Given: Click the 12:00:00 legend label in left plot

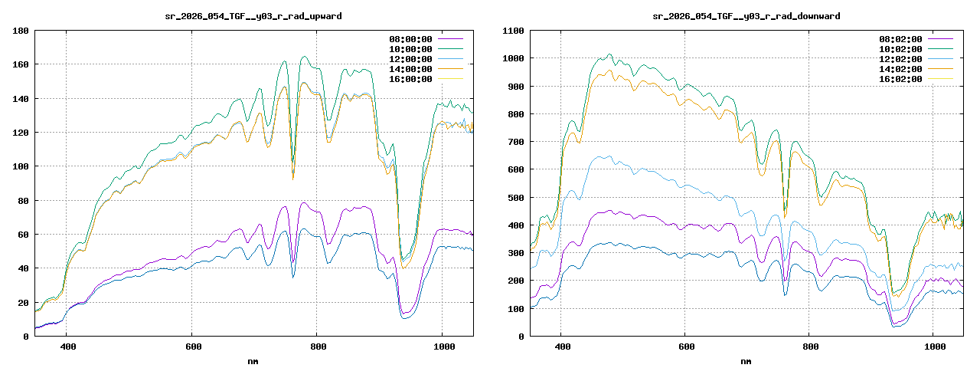Looking at the screenshot, I should click(x=410, y=59).
